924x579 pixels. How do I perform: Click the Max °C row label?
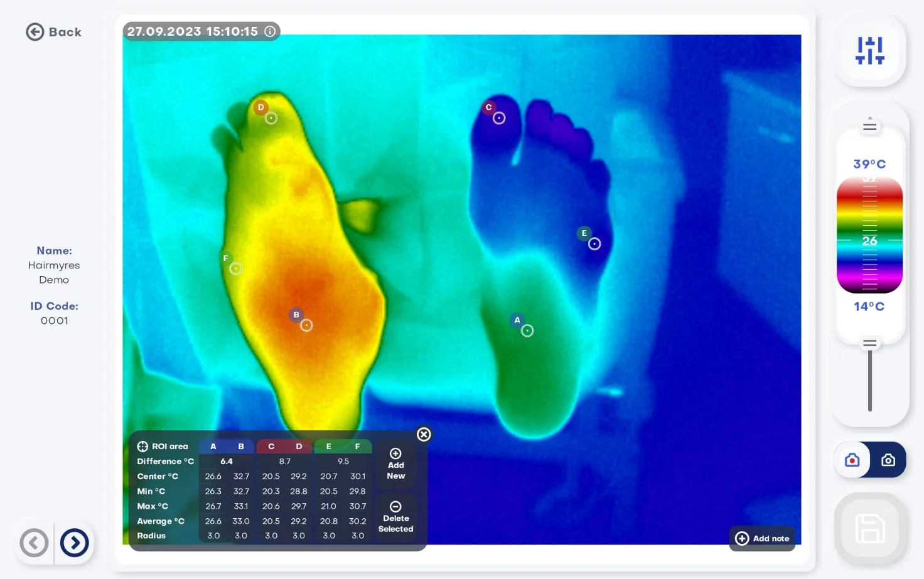pyautogui.click(x=153, y=506)
